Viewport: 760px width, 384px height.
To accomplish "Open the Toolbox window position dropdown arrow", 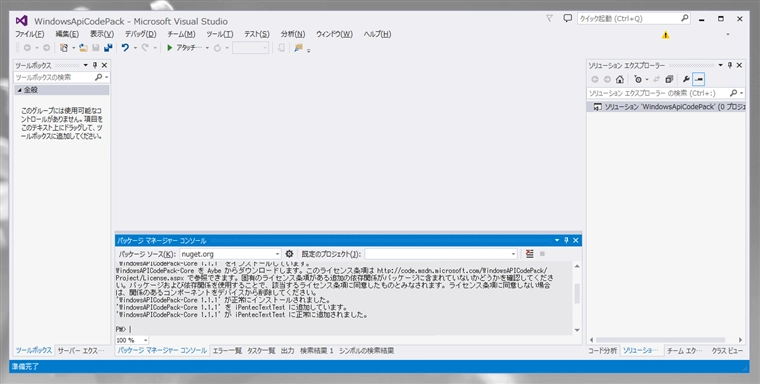I will pyautogui.click(x=86, y=65).
